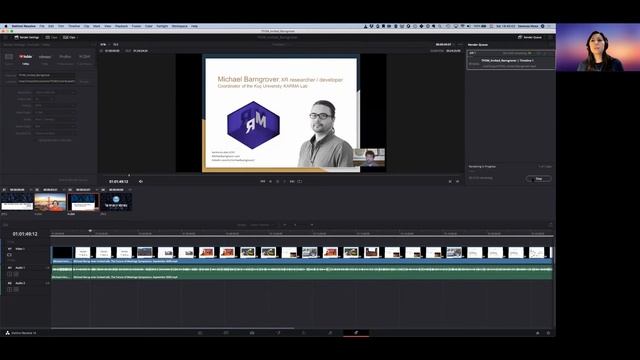
Task: Click the Stop render button
Action: click(x=538, y=179)
